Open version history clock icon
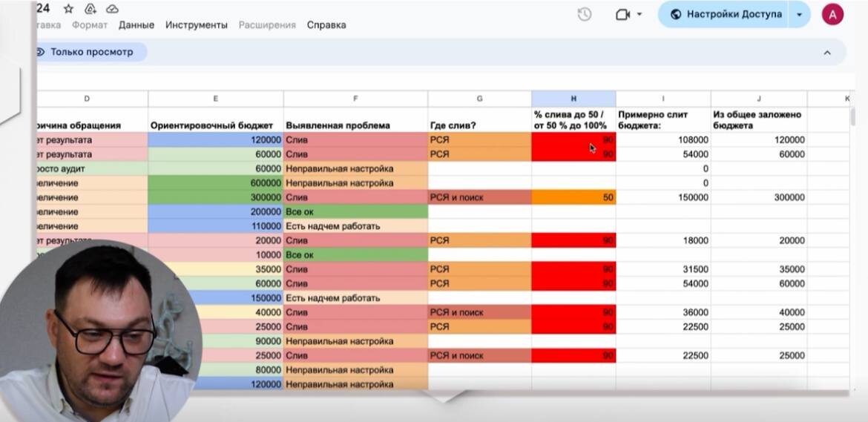 tap(585, 14)
